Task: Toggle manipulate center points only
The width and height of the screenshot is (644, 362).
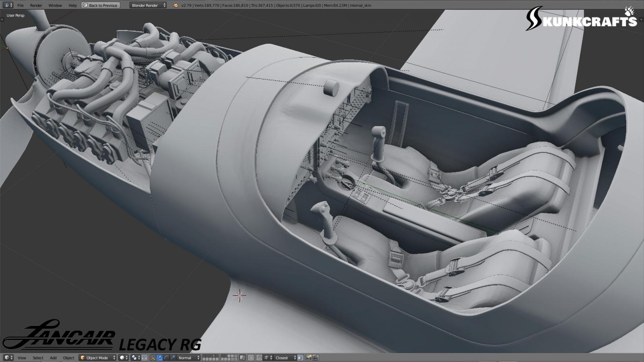Action: 144,358
